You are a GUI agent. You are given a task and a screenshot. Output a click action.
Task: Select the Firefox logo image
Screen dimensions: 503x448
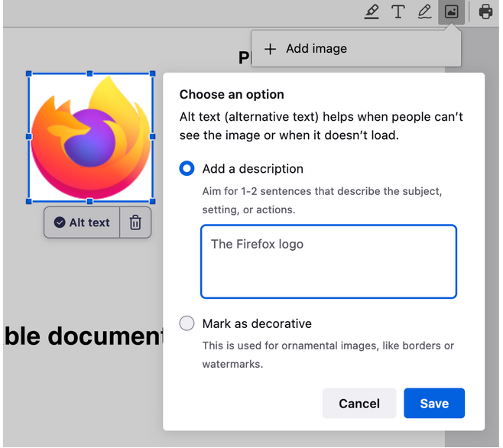point(90,138)
